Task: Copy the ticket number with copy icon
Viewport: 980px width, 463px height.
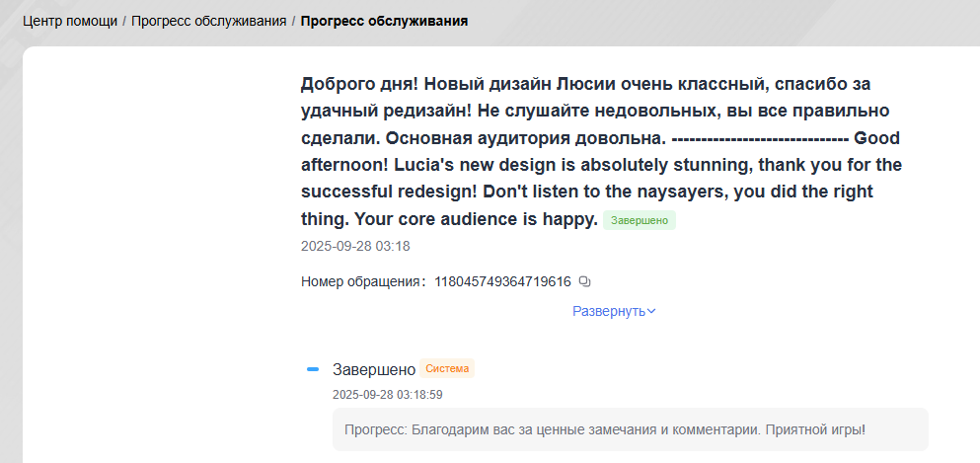Action: 584,282
